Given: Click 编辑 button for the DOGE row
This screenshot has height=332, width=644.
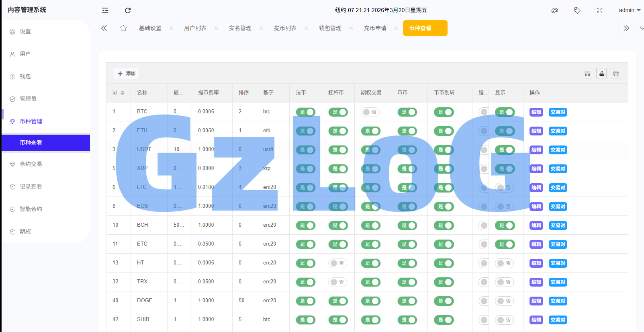Looking at the screenshot, I should 536,301.
